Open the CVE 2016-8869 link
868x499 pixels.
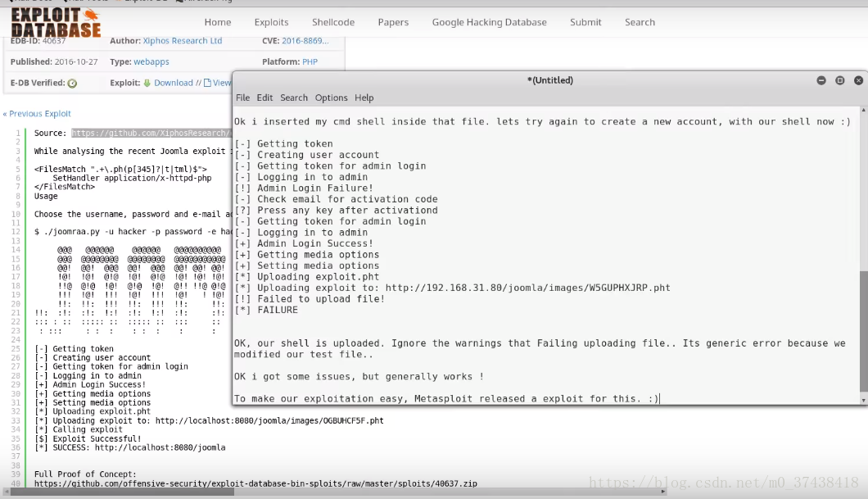click(x=305, y=40)
